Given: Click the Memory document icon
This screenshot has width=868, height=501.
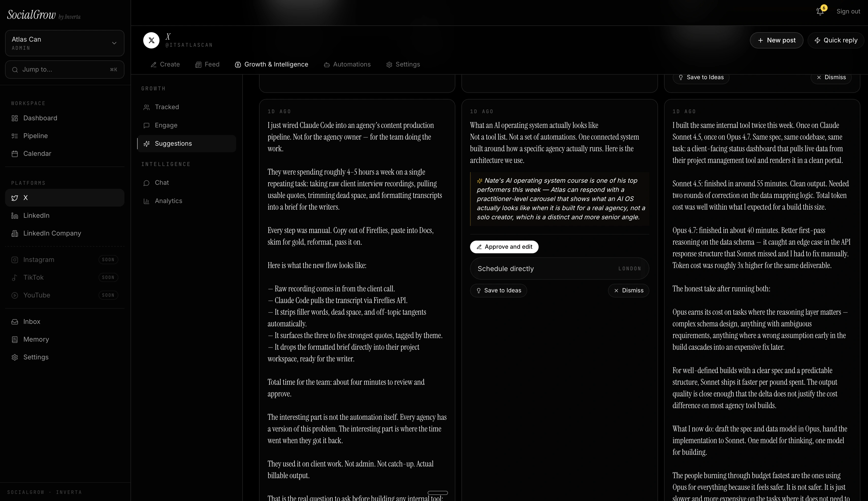Looking at the screenshot, I should click(x=14, y=340).
